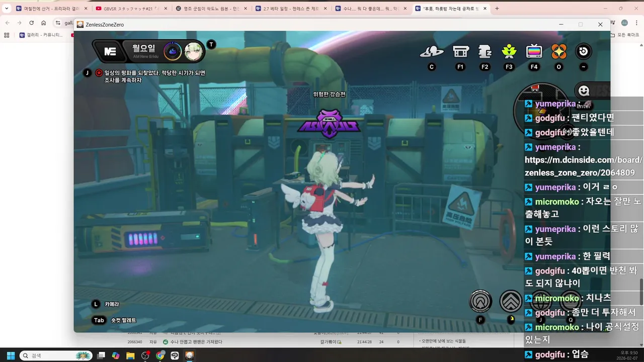Select the '후훗, 하룻밤' browser tab
This screenshot has height=362, width=644.
pyautogui.click(x=450, y=9)
